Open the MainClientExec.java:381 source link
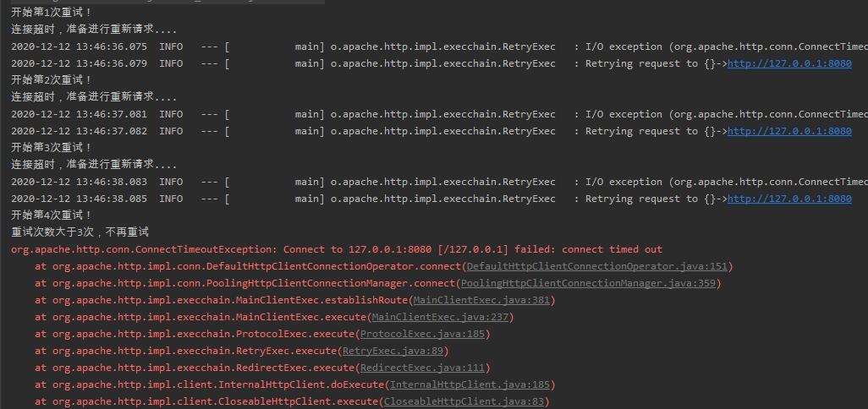 click(481, 300)
